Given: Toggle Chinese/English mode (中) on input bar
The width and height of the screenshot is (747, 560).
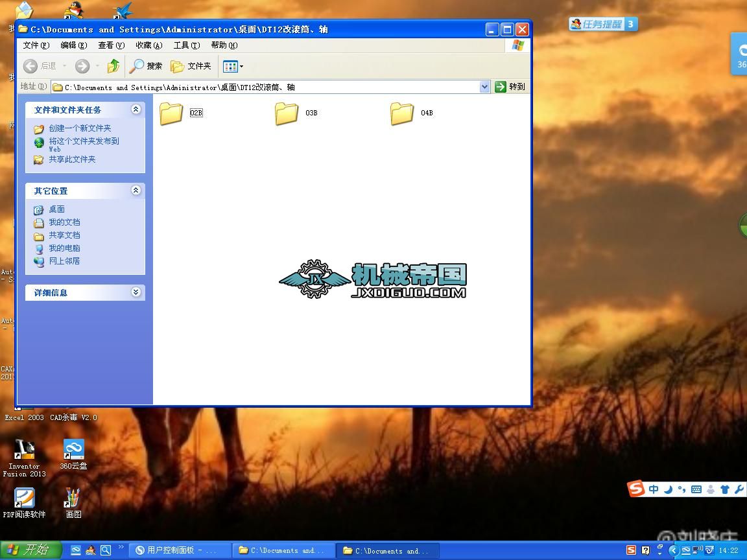Looking at the screenshot, I should click(654, 489).
